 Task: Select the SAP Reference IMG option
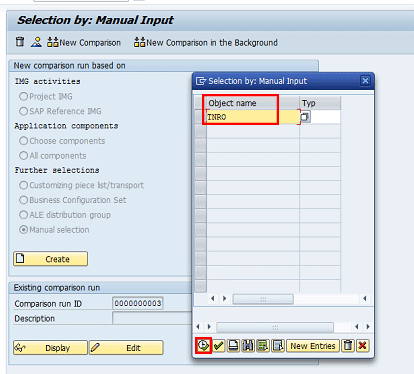click(23, 111)
